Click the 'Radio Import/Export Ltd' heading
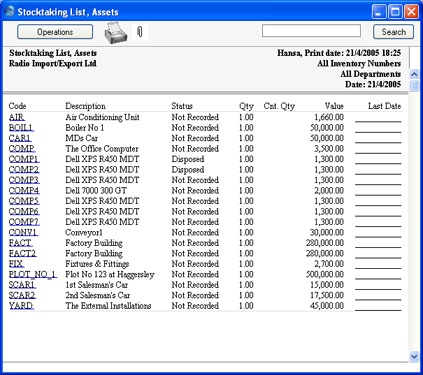 [53, 63]
